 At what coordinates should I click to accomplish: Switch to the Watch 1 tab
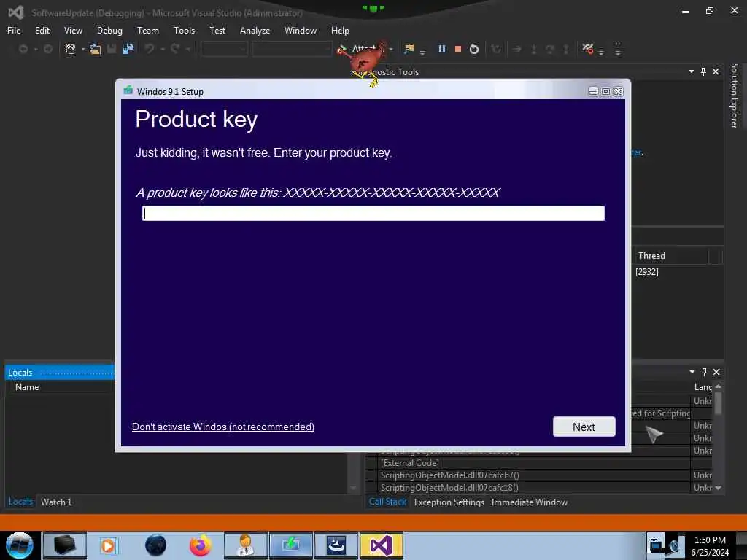pos(56,502)
